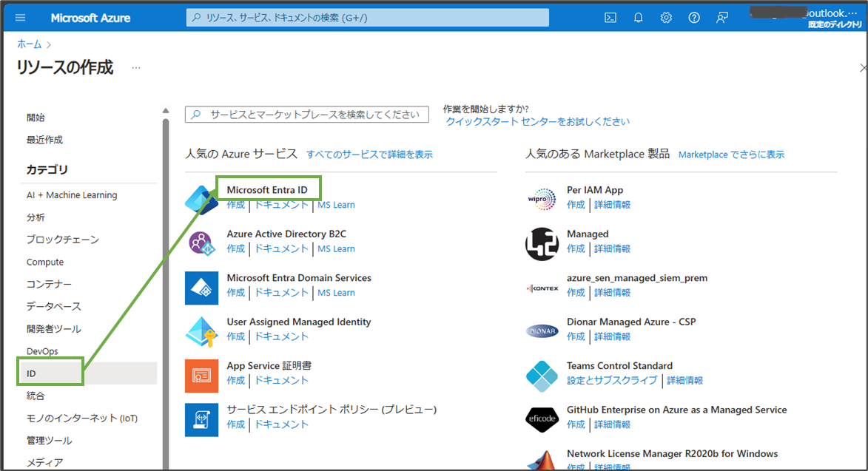
Task: Click the Microsoft Entra ID title
Action: (267, 189)
